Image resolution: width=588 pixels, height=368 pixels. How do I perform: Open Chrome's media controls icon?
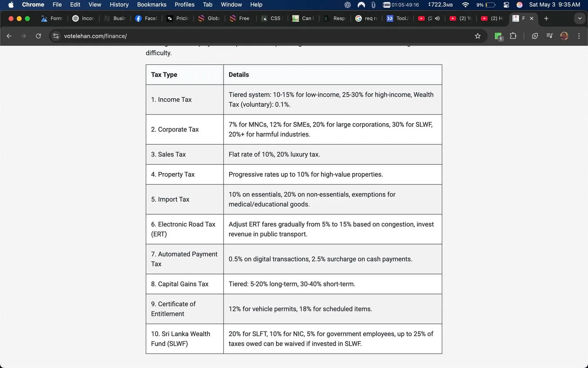[x=549, y=36]
